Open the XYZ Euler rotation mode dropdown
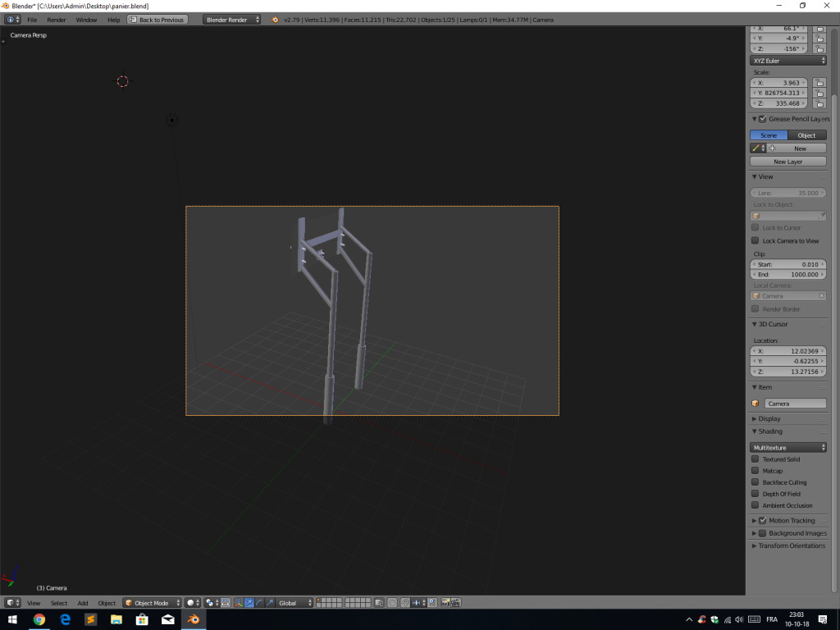 (788, 61)
